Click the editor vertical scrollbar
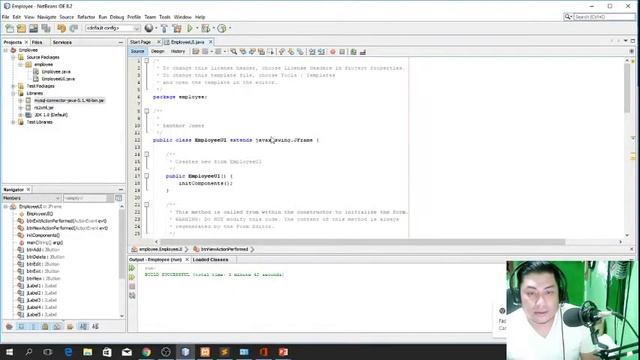640x360 pixels. tap(627, 88)
